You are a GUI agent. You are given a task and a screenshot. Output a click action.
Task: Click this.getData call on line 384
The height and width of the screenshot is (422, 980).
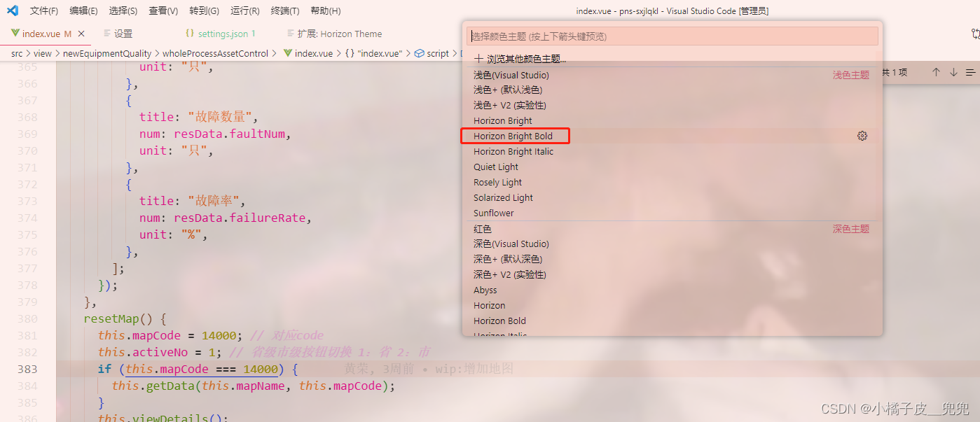153,386
